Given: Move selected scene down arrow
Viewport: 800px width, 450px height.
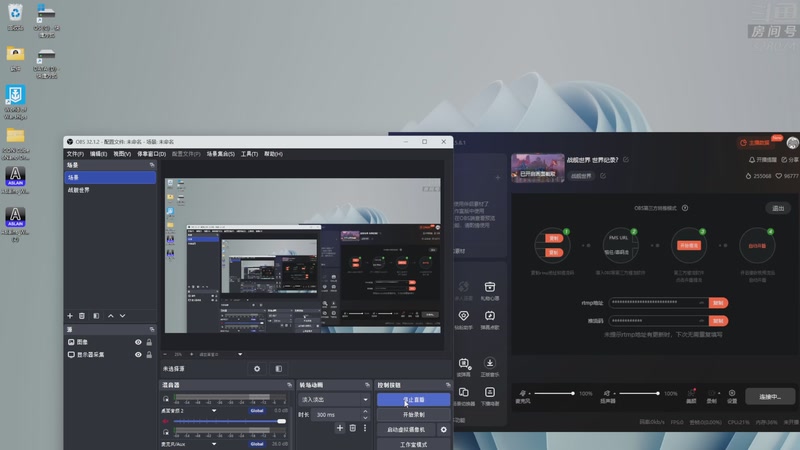Looking at the screenshot, I should click(122, 316).
